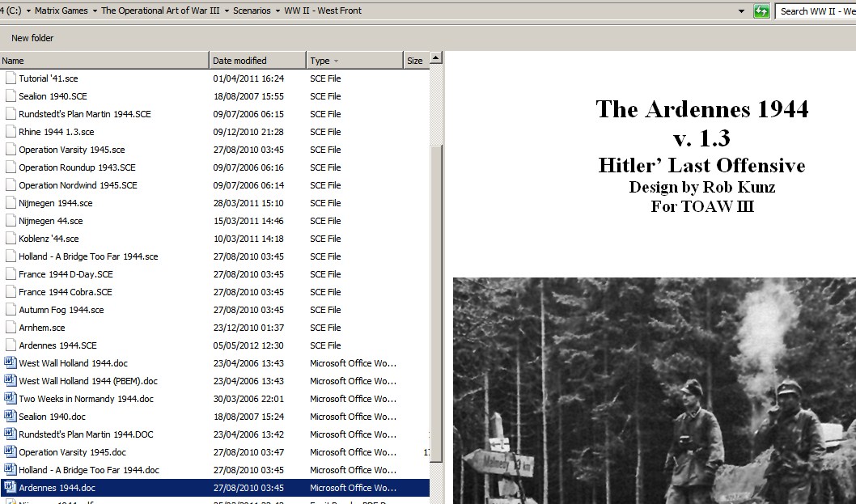Viewport: 856px width, 504px height.
Task: Click the date 05/05/2012 12:30
Action: (248, 345)
